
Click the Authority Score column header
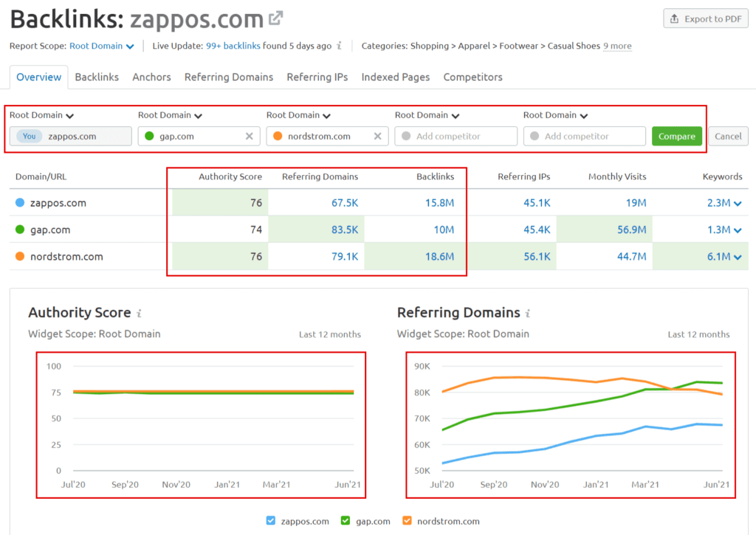(x=230, y=176)
